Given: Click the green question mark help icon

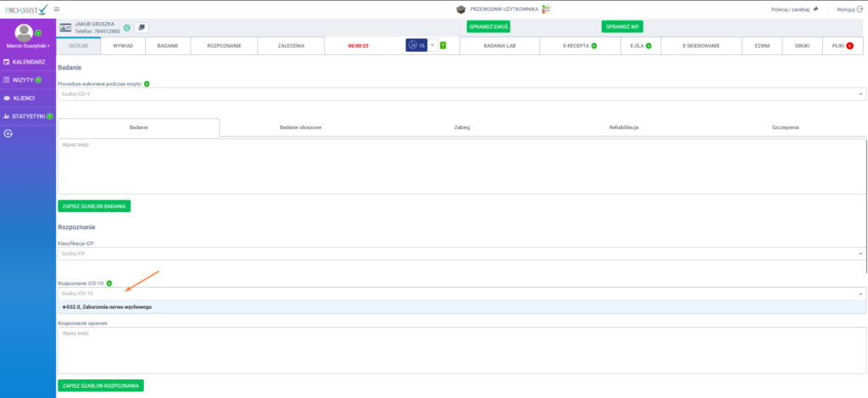Looking at the screenshot, I should pyautogui.click(x=442, y=45).
